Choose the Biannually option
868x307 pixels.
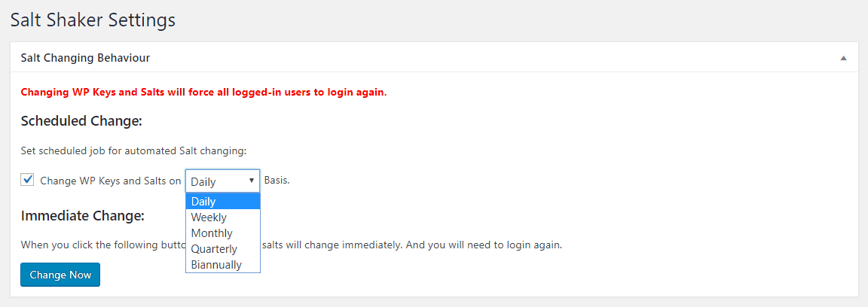coord(222,265)
